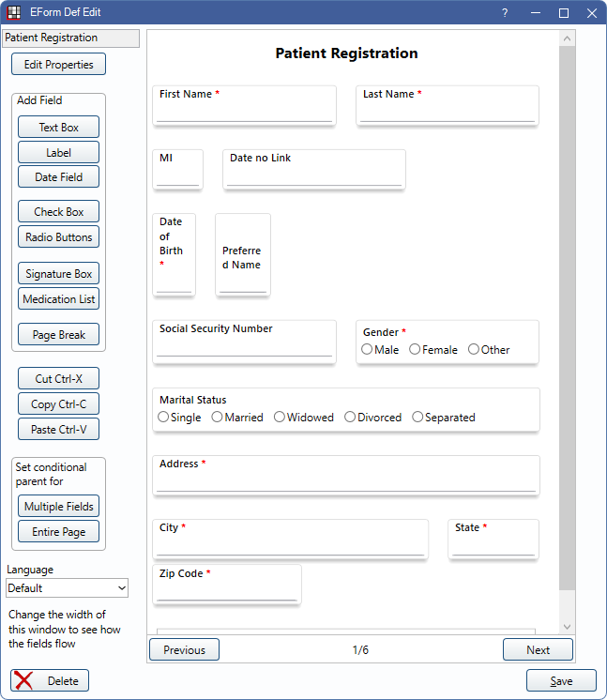Select the First Name field

coord(244,106)
